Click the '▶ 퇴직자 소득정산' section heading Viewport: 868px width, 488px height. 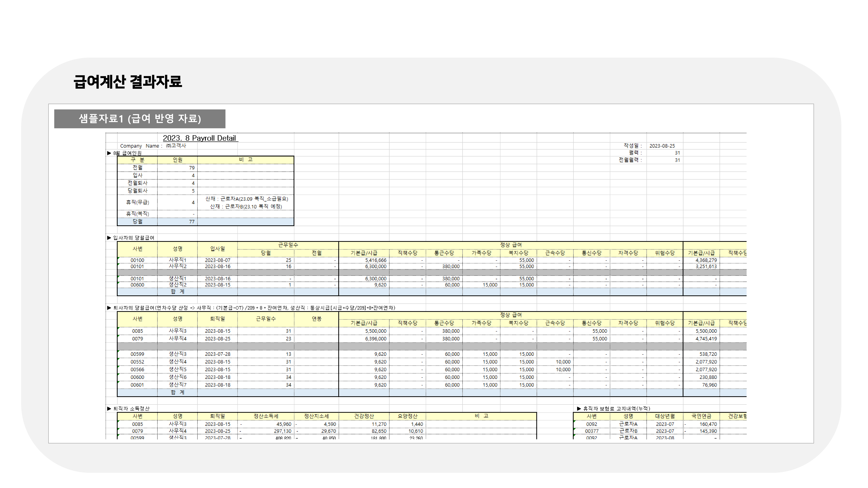(128, 409)
